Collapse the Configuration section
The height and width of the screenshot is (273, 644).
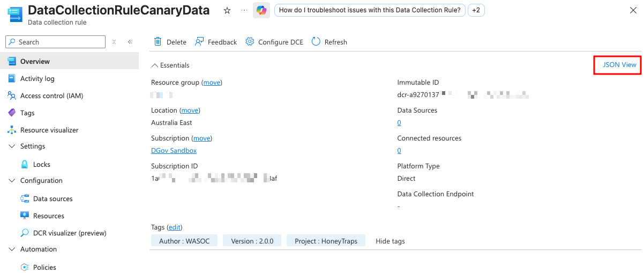point(12,180)
